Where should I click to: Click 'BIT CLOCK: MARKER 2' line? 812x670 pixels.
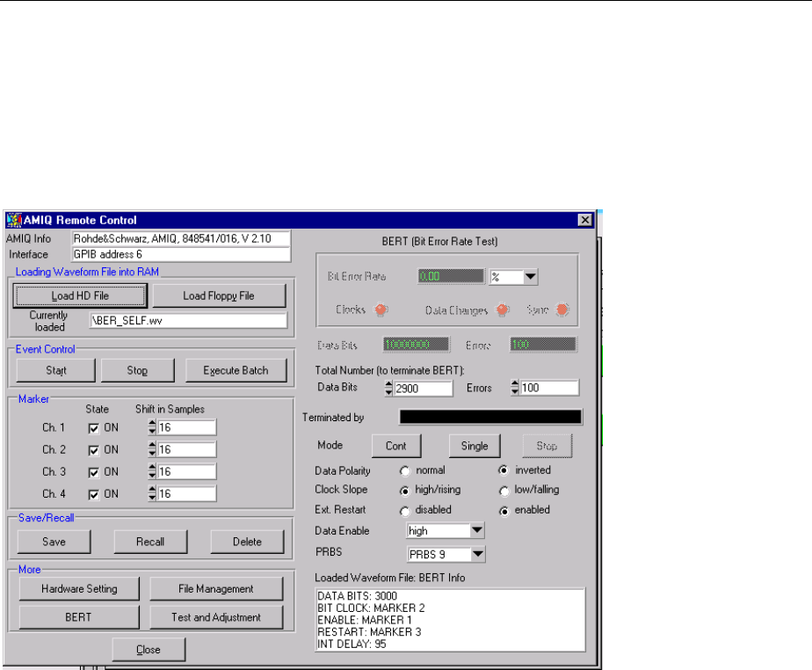tap(371, 608)
